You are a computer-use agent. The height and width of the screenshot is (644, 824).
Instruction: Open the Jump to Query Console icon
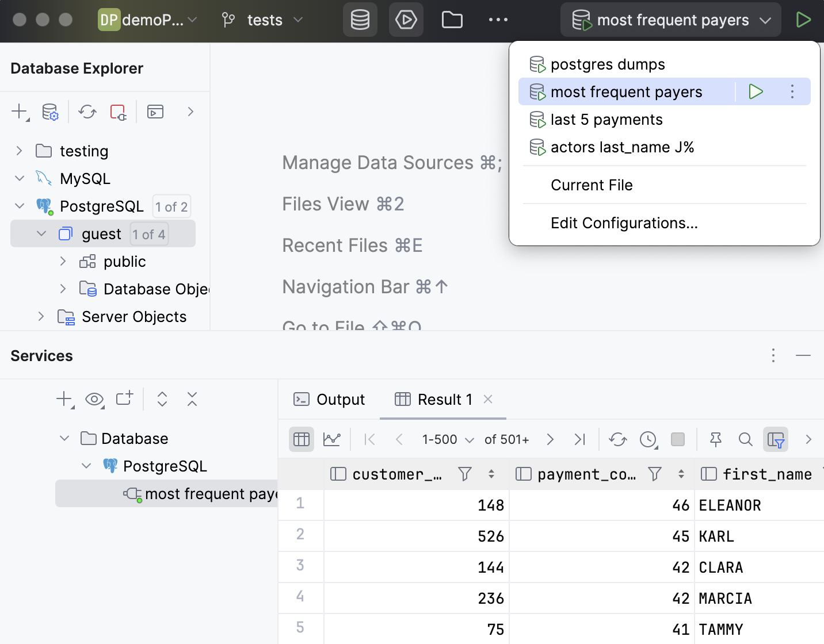[x=154, y=112]
